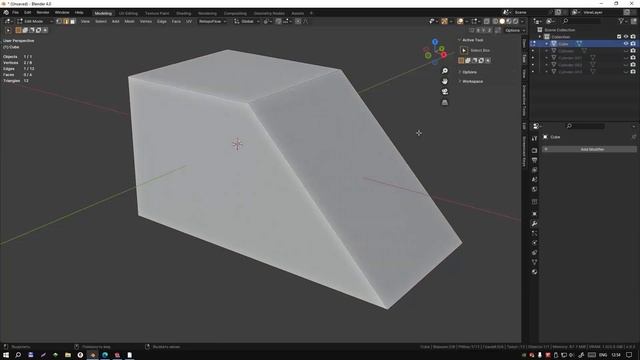The image size is (640, 360).
Task: Switch to the Modeling workspace tab
Action: 103,13
